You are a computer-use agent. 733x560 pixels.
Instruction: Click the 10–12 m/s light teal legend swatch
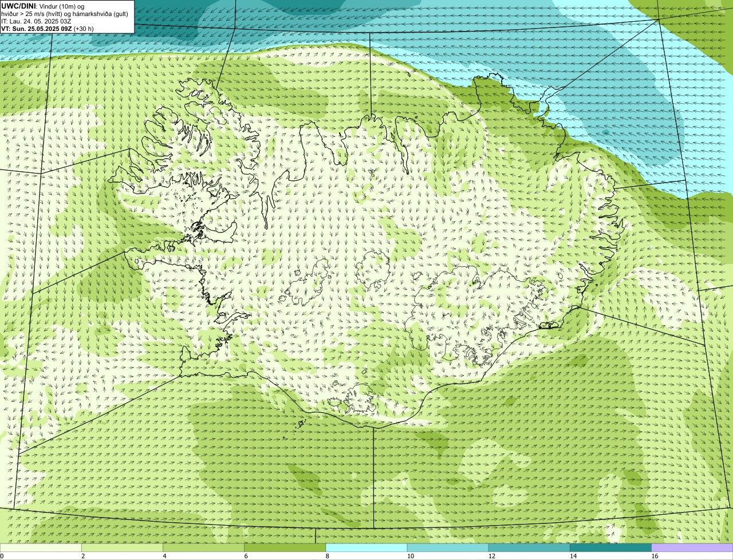pyautogui.click(x=448, y=547)
